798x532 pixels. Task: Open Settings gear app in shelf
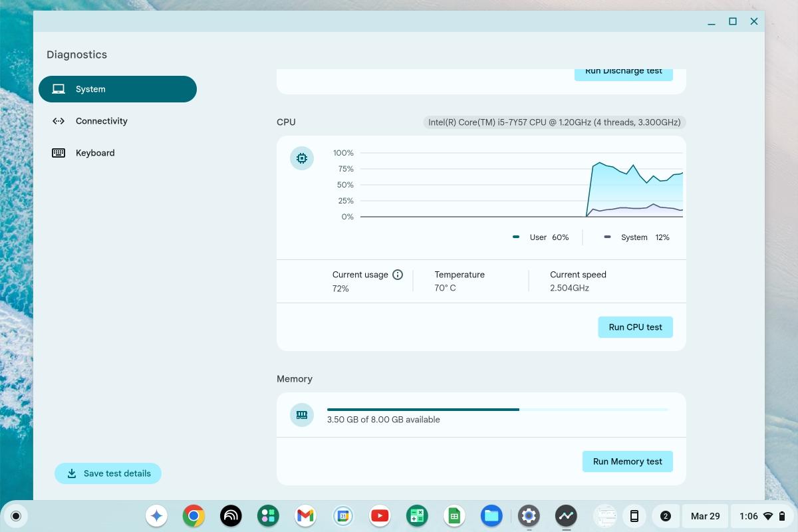529,515
